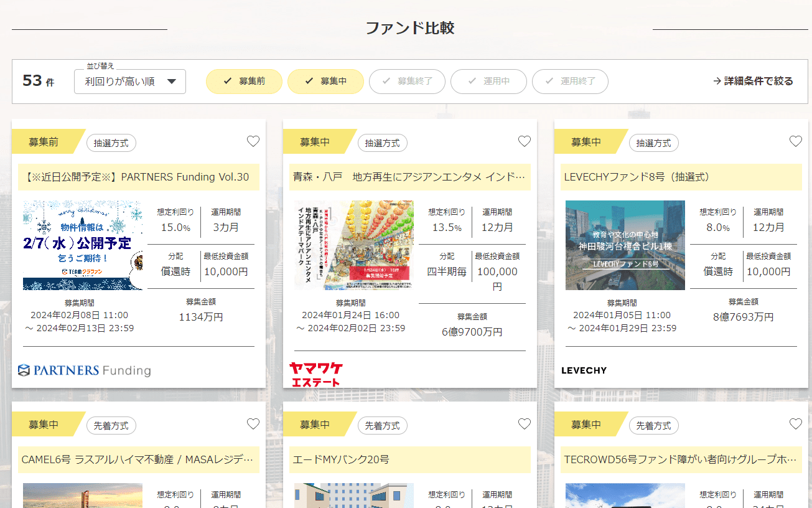Click the 15.0% 想定利回り value
Screen dimensions: 812x508
(x=175, y=227)
